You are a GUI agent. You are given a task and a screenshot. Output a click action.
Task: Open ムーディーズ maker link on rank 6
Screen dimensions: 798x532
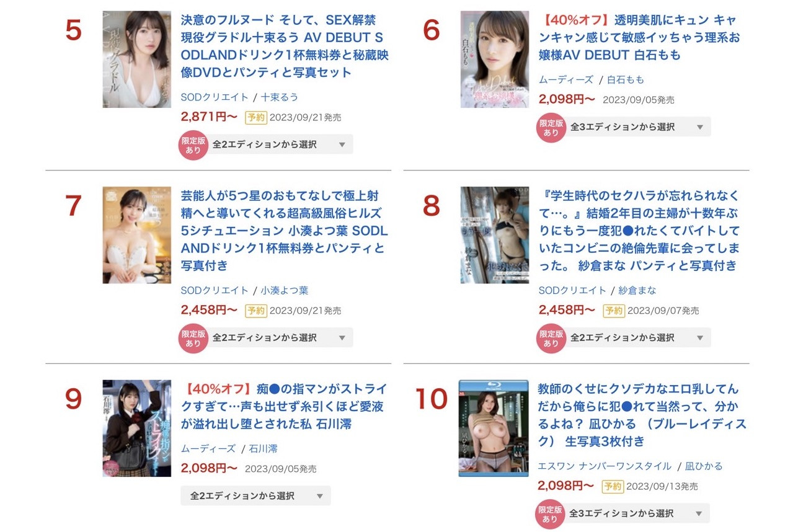click(x=565, y=80)
